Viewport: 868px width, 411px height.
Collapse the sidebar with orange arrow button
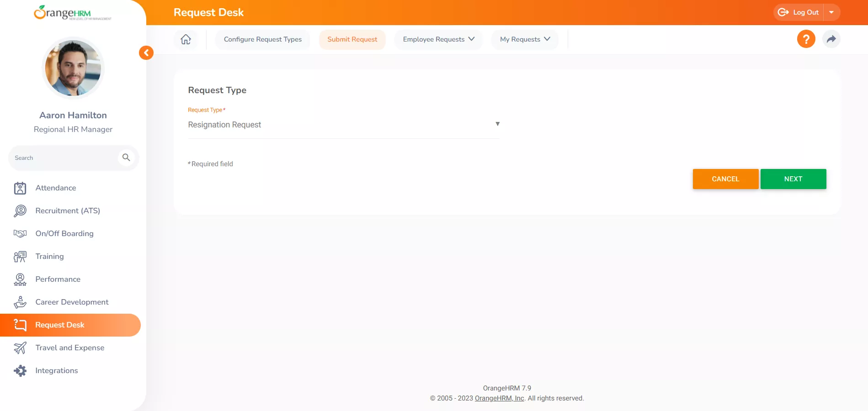[x=146, y=53]
